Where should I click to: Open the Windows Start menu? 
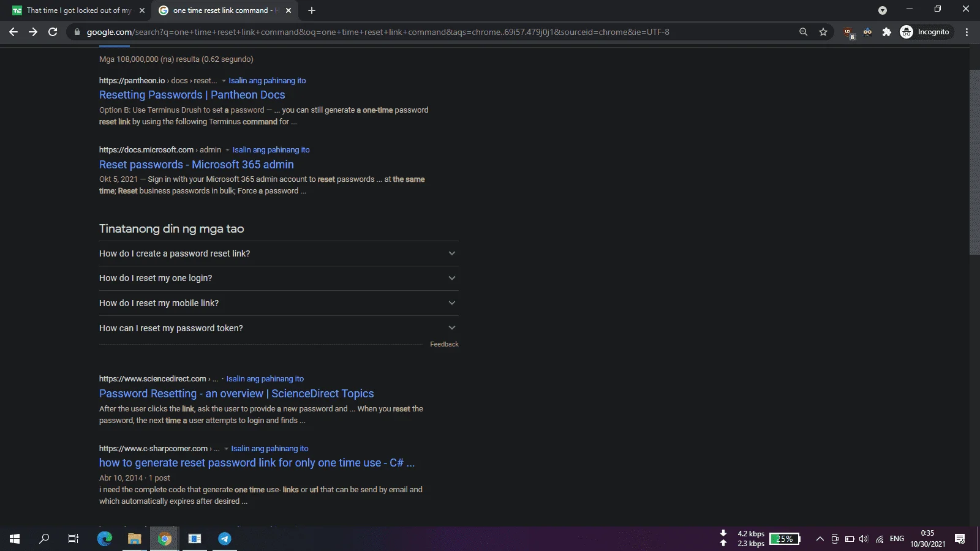tap(15, 539)
